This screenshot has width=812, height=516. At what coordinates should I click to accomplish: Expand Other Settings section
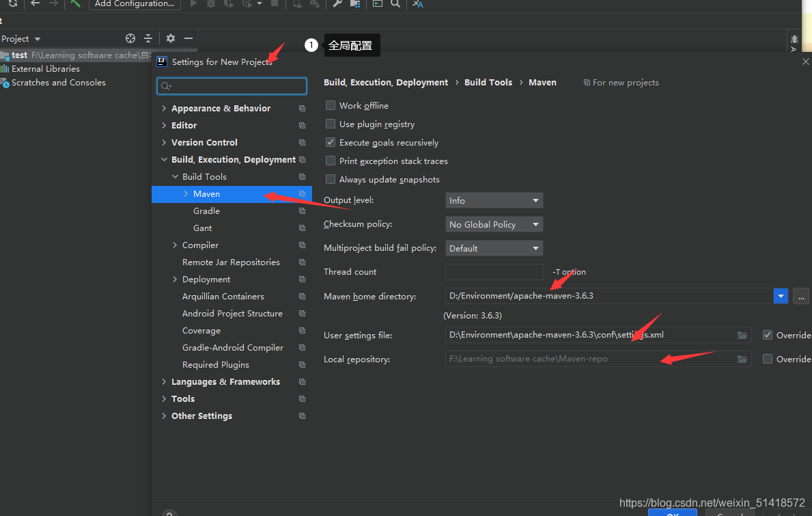(164, 416)
